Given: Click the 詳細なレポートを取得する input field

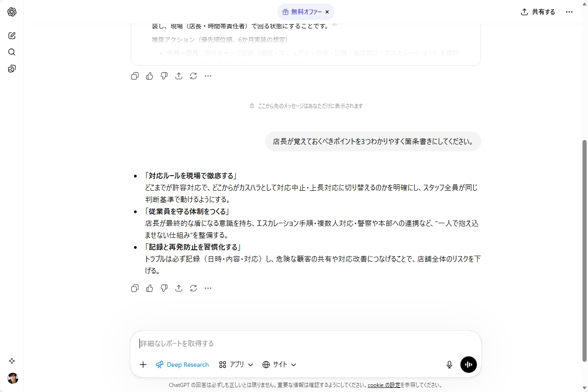Looking at the screenshot, I should (305, 344).
